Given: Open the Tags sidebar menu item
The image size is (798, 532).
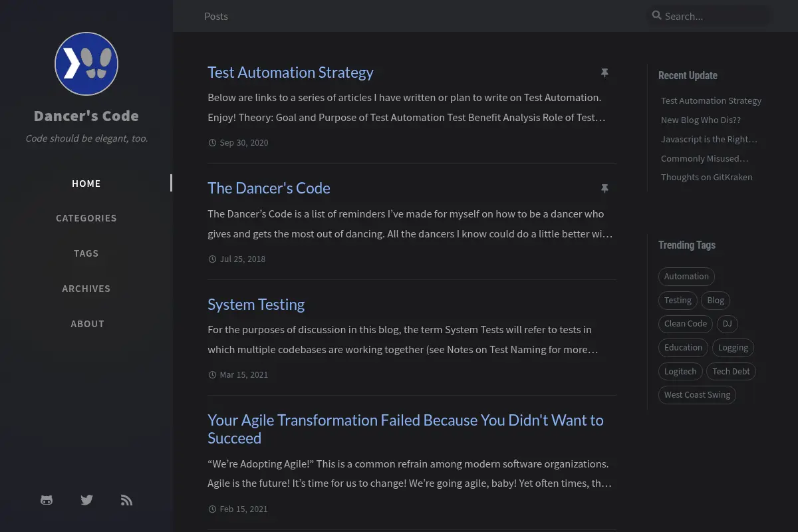Looking at the screenshot, I should [86, 253].
